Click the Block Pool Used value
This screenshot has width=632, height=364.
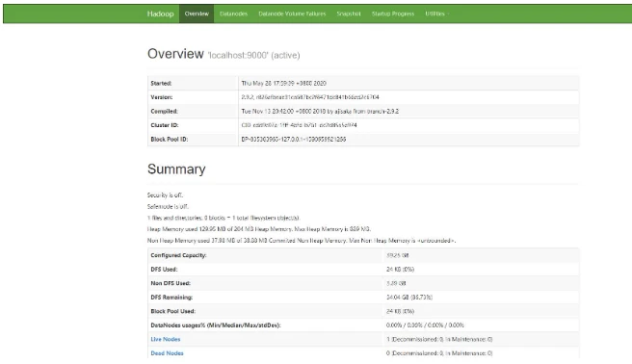[x=400, y=311]
